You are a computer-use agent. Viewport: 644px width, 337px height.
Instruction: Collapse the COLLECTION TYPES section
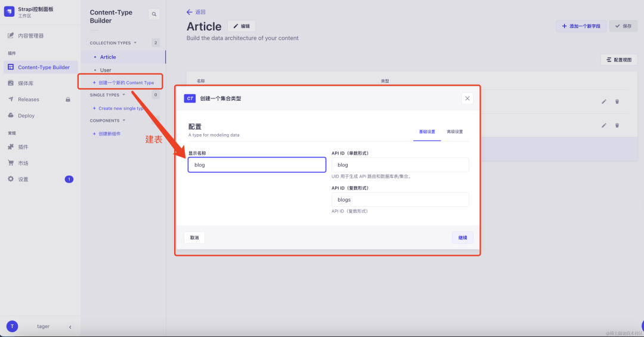click(113, 43)
